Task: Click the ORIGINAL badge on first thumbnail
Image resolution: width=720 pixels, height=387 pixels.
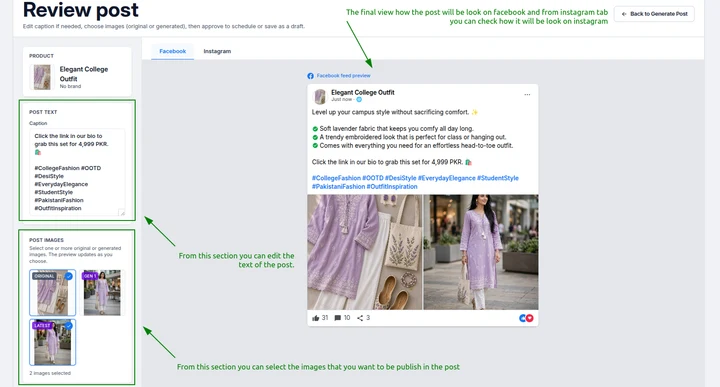Action: tap(44, 276)
